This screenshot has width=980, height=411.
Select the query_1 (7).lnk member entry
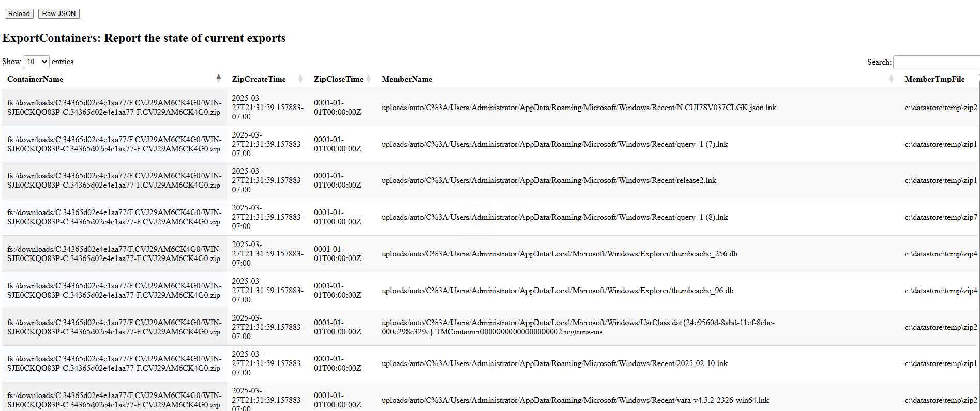pyautogui.click(x=554, y=144)
